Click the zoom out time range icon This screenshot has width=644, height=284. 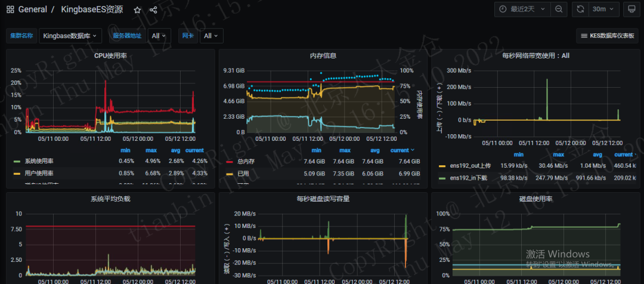[x=559, y=9]
